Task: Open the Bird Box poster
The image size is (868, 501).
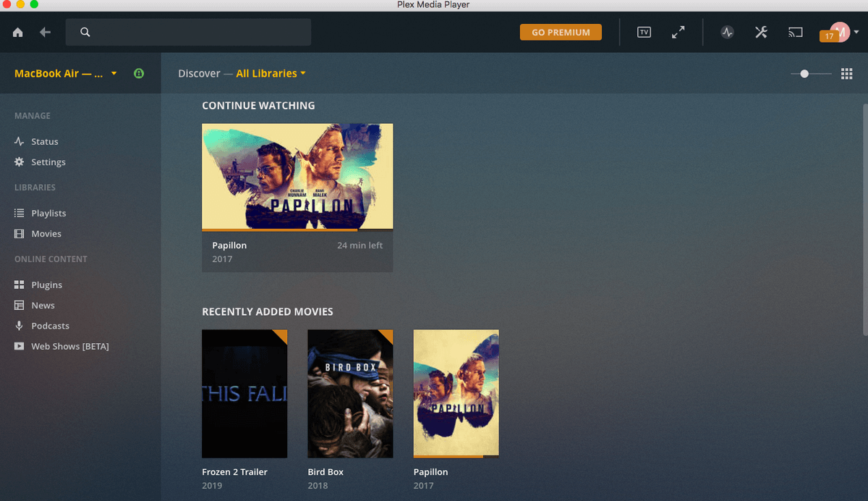Action: pos(350,394)
